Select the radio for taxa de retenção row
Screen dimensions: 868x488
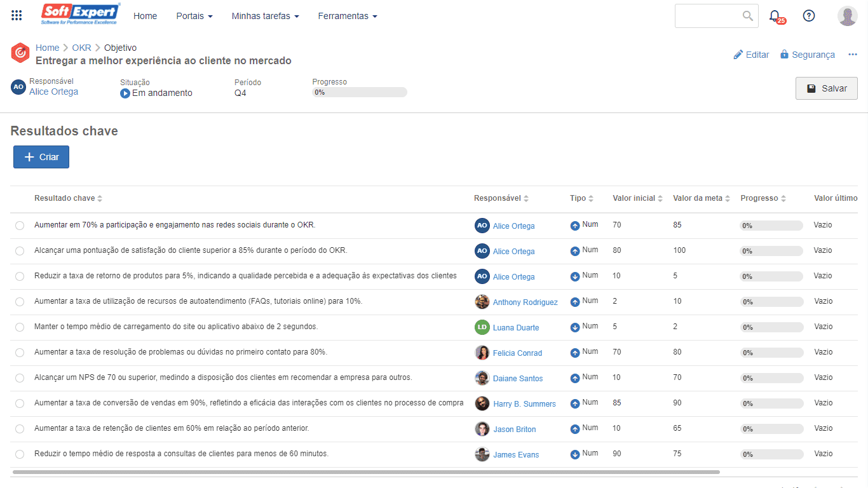(x=20, y=429)
